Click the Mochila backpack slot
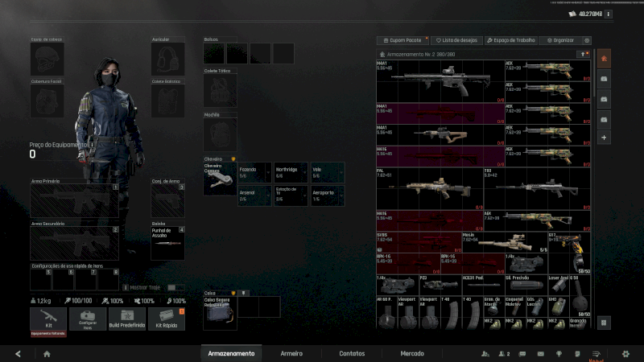This screenshot has width=644, height=362. [220, 134]
